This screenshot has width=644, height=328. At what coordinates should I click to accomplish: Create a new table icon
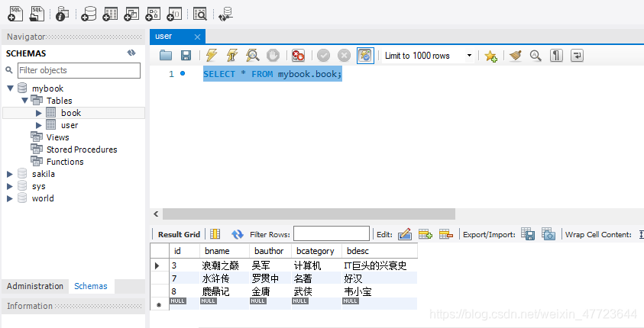[110, 14]
